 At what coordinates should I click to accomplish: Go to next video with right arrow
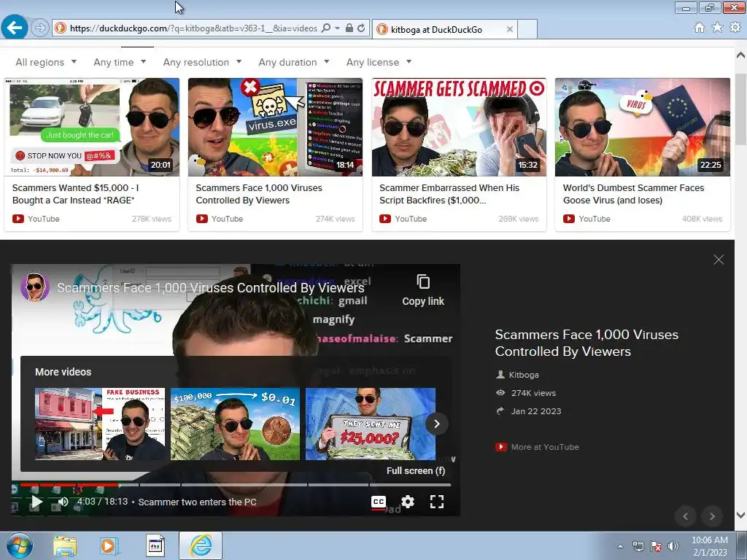coord(712,516)
